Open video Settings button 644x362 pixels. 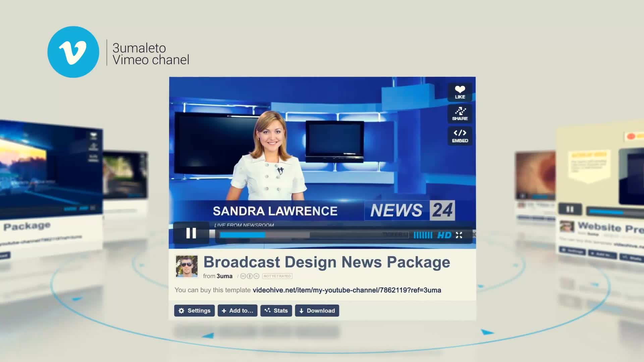pos(194,311)
